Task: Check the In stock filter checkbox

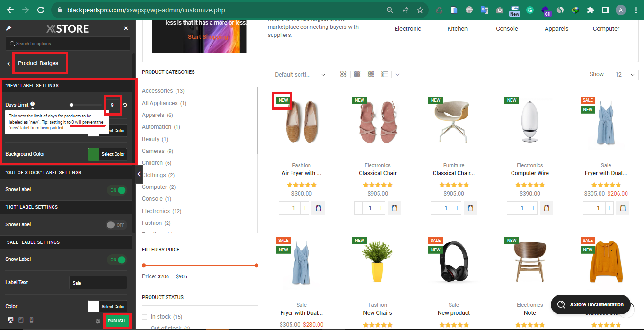Action: [x=145, y=317]
